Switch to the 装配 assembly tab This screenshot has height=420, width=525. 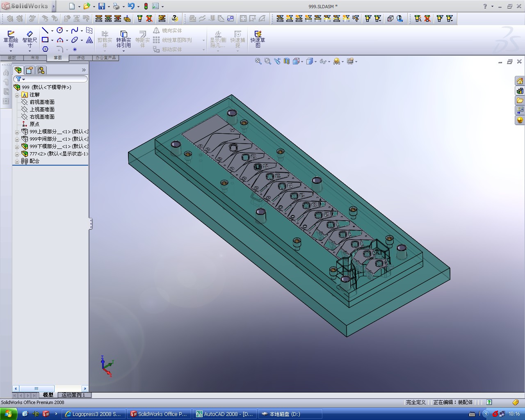point(12,58)
